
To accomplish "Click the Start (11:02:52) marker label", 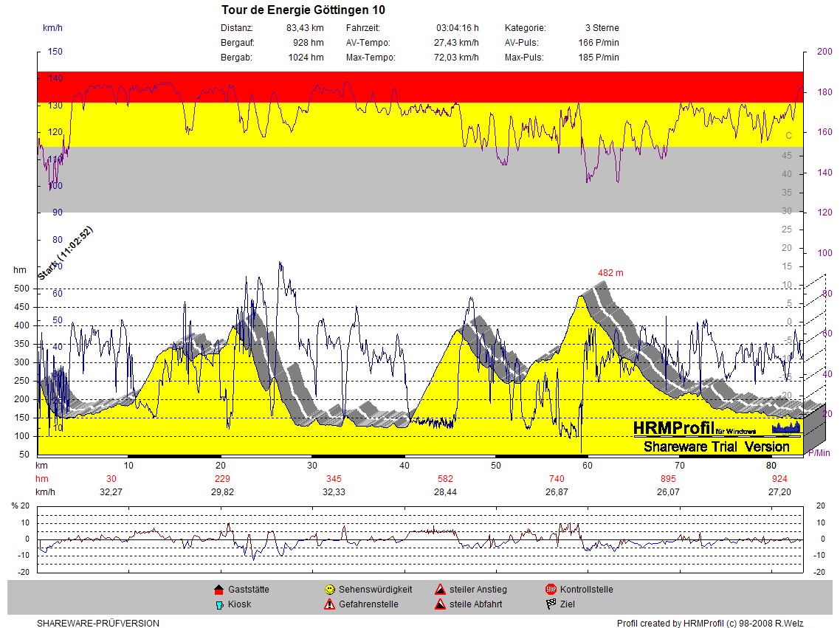I will click(66, 253).
